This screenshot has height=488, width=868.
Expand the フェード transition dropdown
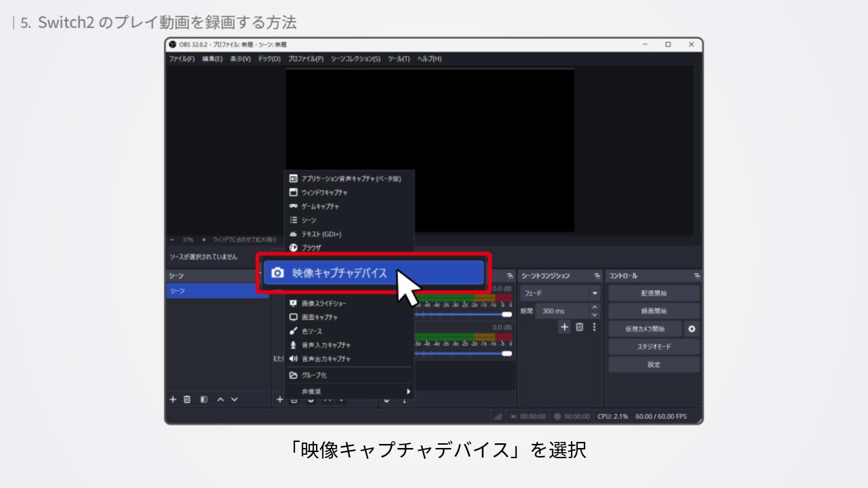click(595, 293)
